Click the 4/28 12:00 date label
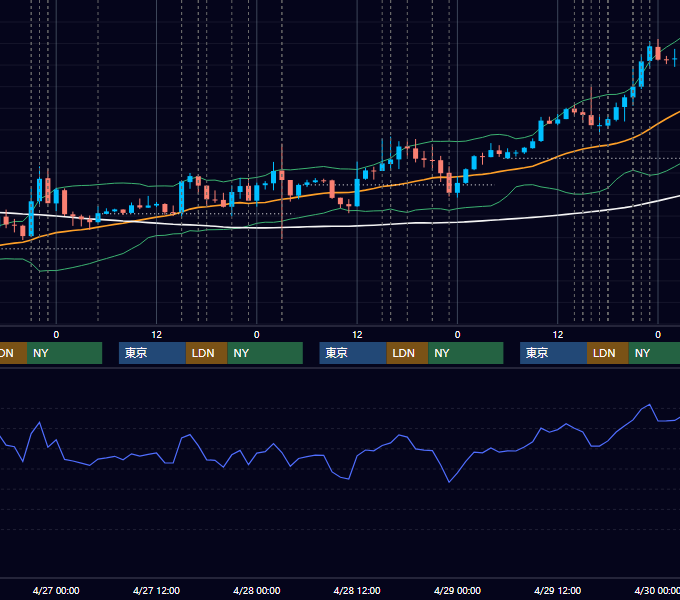 357,590
